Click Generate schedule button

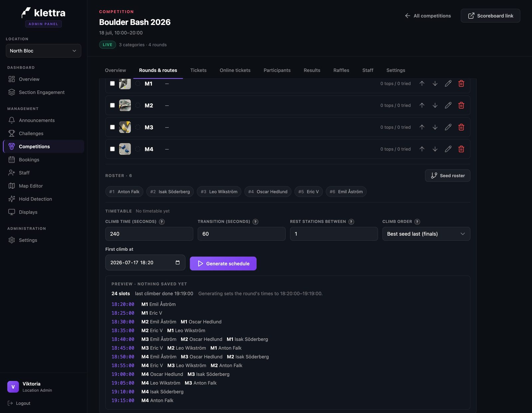coord(223,263)
